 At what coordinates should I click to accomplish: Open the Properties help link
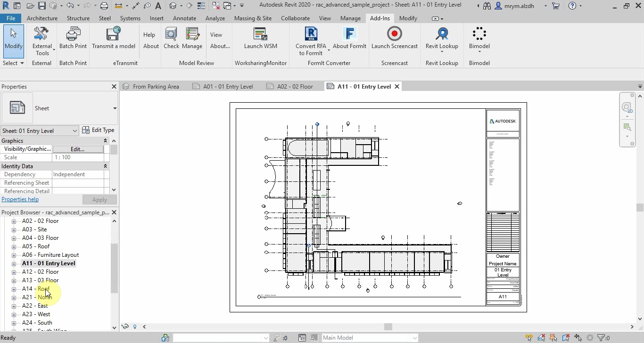coord(20,199)
